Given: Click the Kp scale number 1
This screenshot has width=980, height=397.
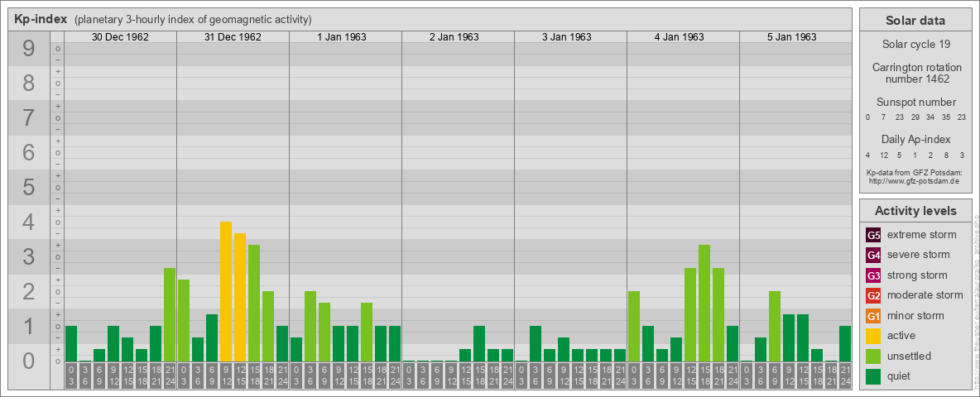Looking at the screenshot, I should click(28, 326).
